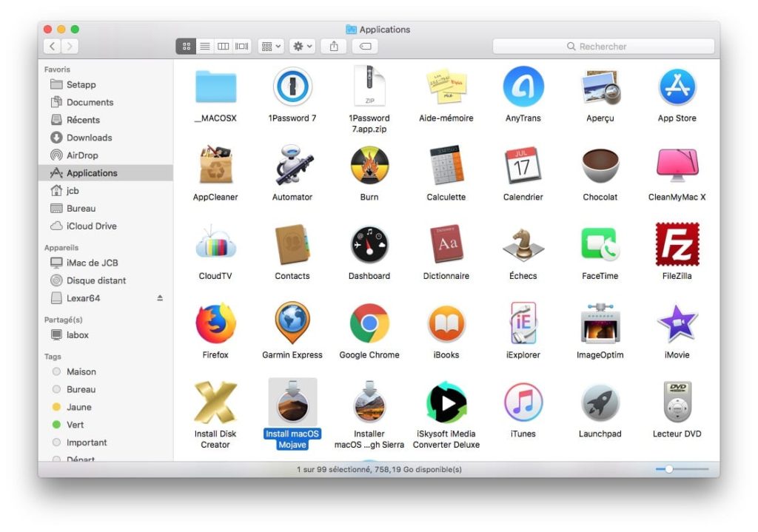Click the iSkysoft iMedia Converter icon
This screenshot has height=532, width=758.
[446, 402]
